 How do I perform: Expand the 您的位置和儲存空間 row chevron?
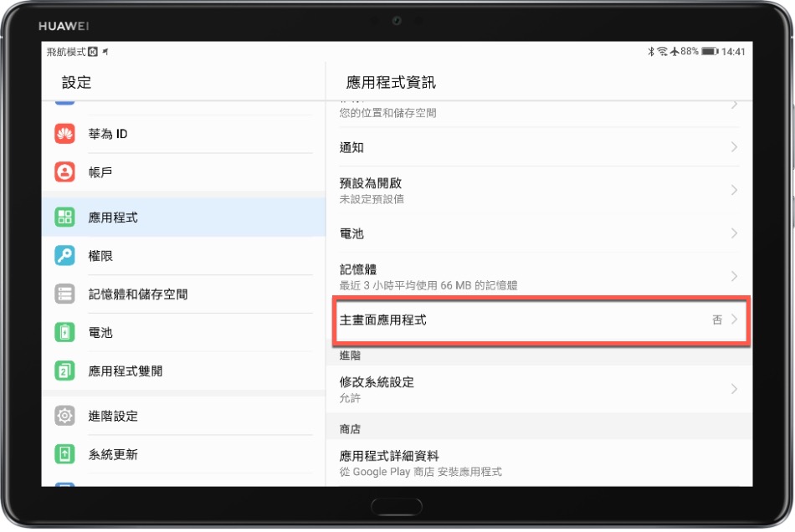[x=734, y=105]
